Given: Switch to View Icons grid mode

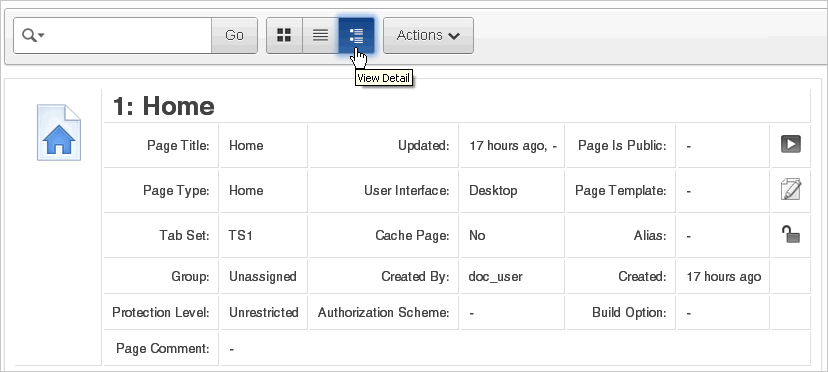Looking at the screenshot, I should tap(284, 35).
